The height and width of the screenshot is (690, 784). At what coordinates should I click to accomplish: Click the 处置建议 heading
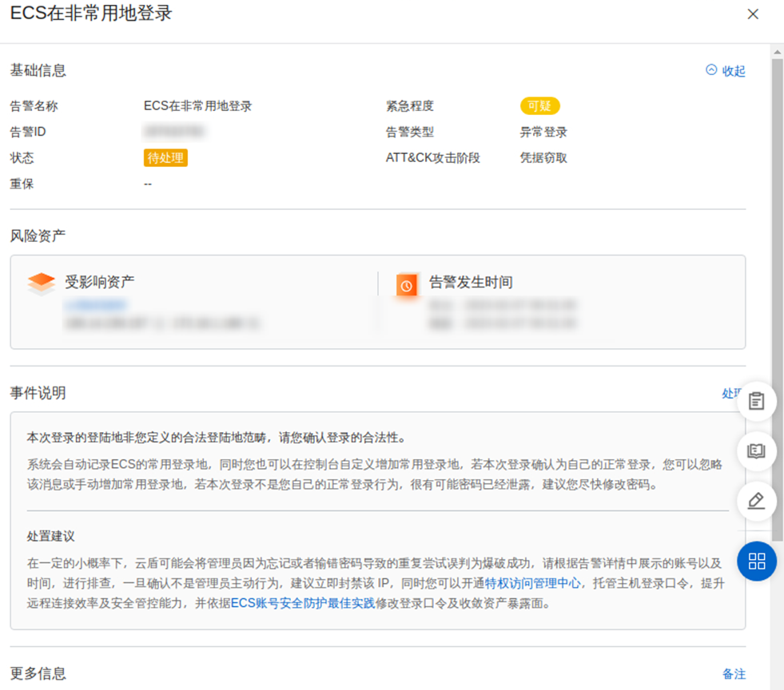click(x=50, y=536)
